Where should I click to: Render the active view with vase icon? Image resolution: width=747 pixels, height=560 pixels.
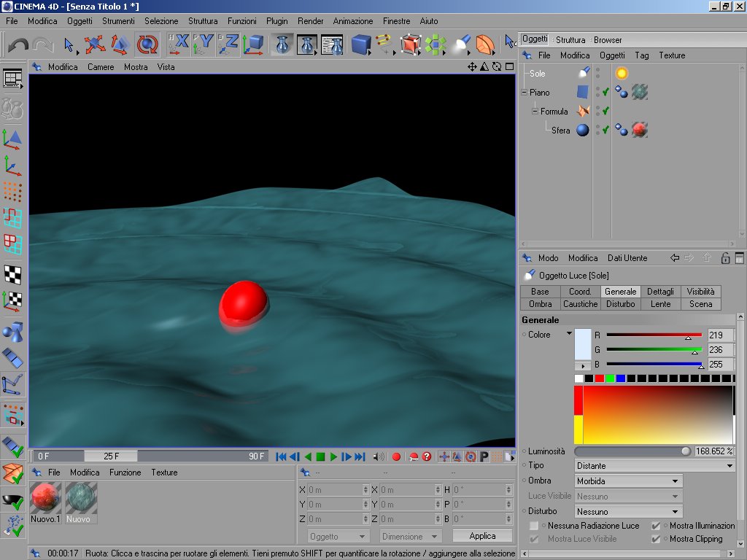click(282, 44)
